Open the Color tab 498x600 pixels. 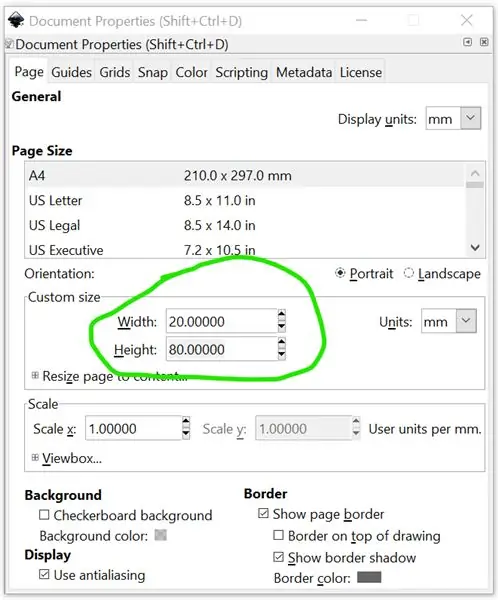point(191,72)
